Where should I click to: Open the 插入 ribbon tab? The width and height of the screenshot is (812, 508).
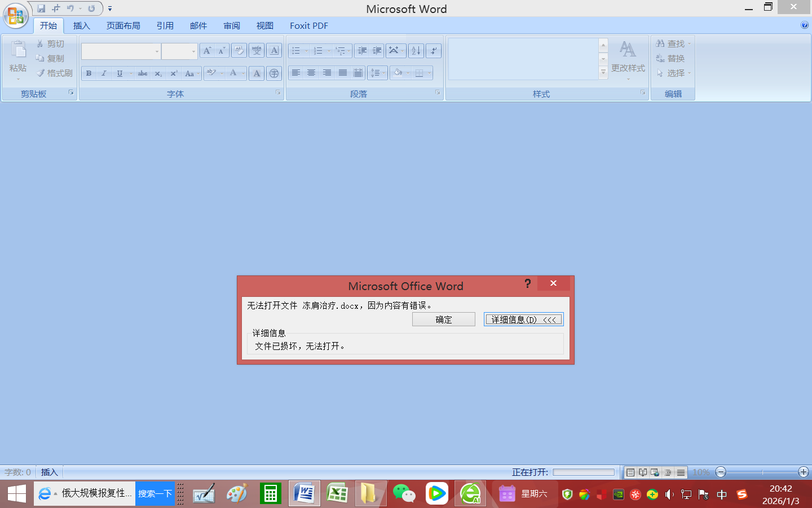click(x=82, y=25)
